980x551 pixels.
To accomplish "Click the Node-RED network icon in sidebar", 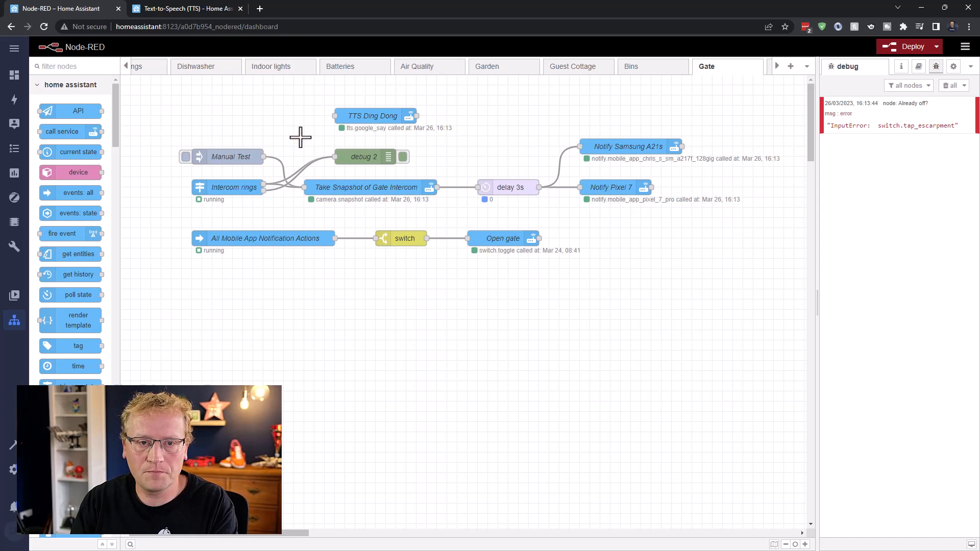I will click(x=14, y=320).
